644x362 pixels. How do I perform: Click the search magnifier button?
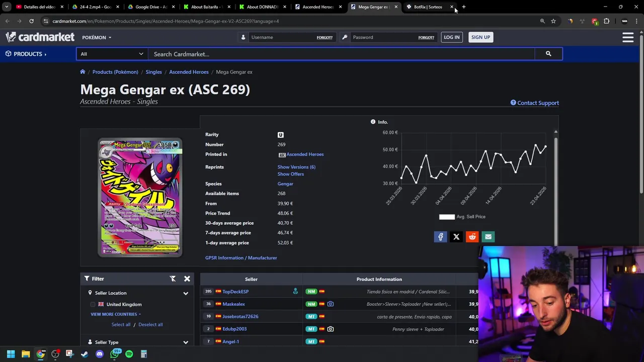[548, 54]
